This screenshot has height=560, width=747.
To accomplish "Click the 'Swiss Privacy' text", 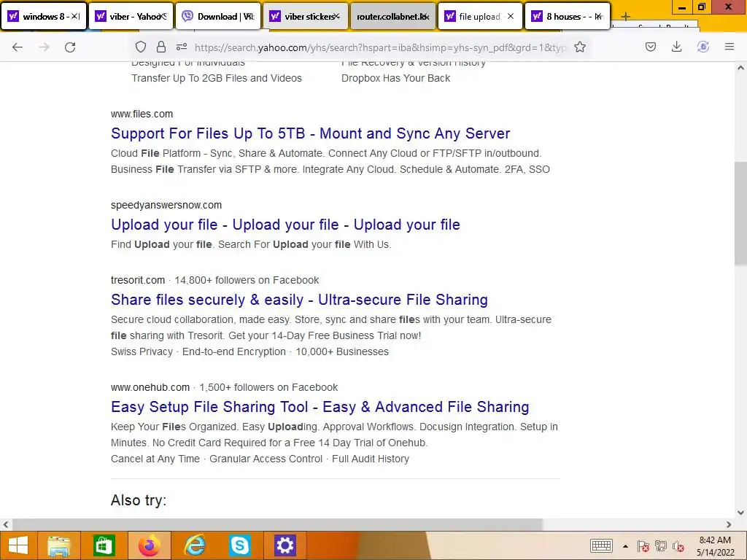I will coord(142,351).
